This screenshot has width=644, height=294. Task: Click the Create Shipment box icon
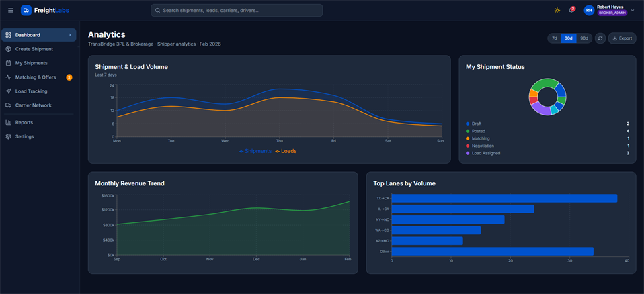(8, 49)
